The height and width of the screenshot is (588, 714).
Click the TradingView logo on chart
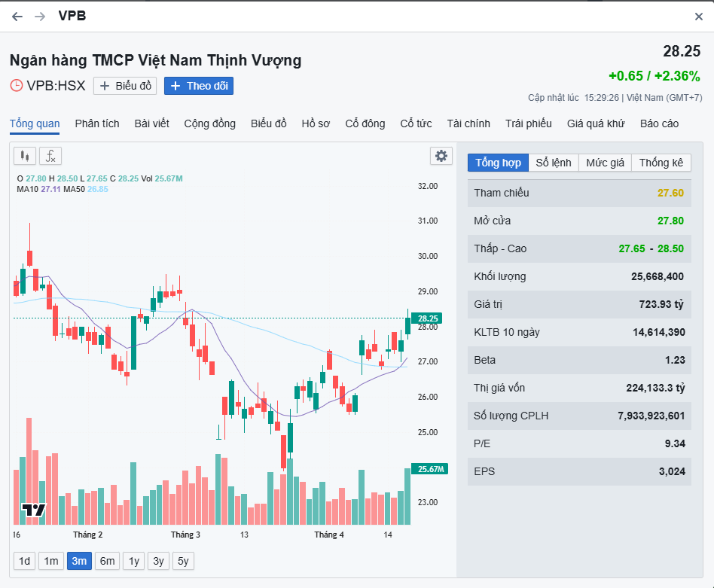tap(34, 510)
